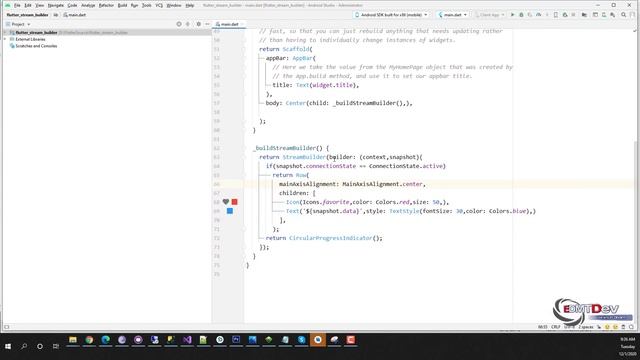This screenshot has height=360, width=640.
Task: Open the Navigate menu
Action: (56, 5)
